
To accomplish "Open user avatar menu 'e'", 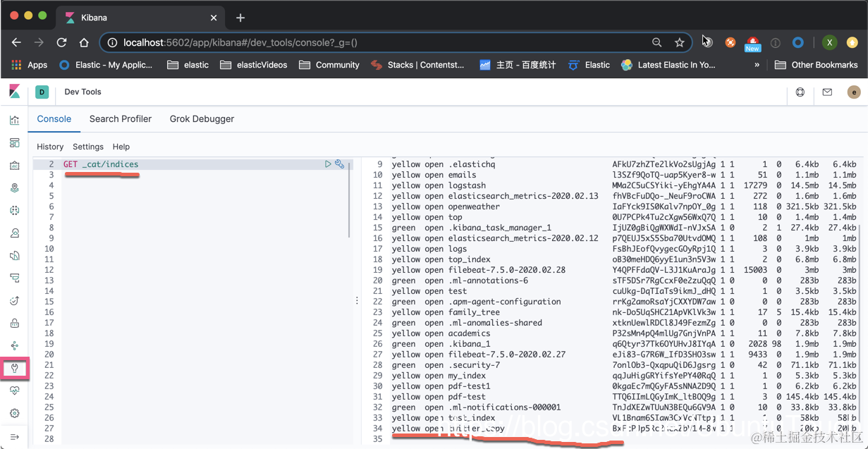I will (x=854, y=92).
